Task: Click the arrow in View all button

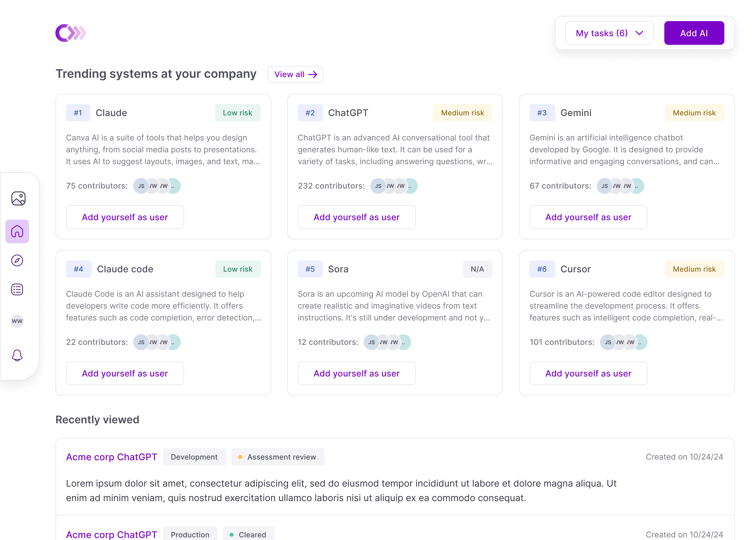Action: [x=313, y=75]
